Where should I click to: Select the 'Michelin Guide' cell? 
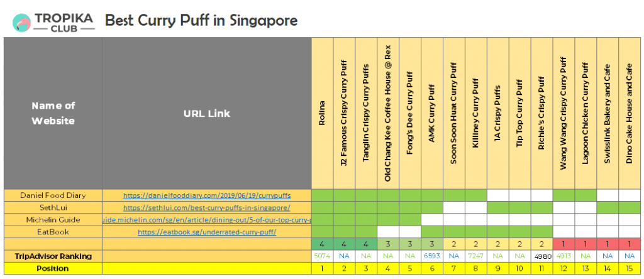[53, 220]
